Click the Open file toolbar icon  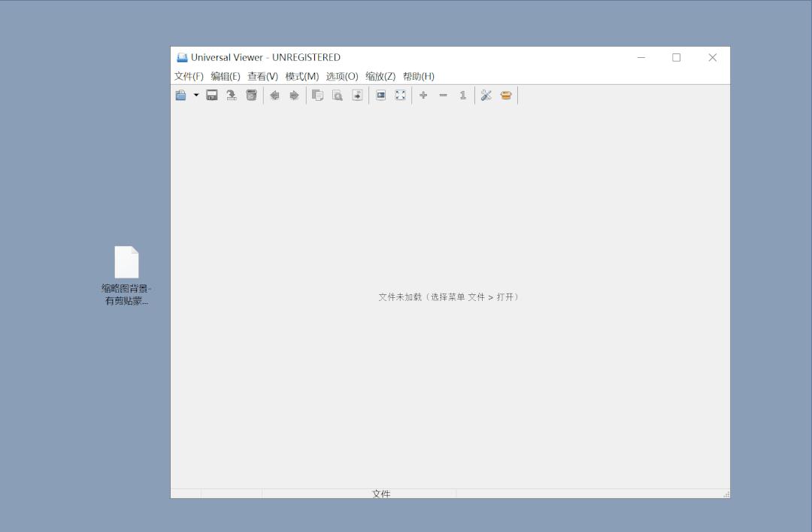180,95
